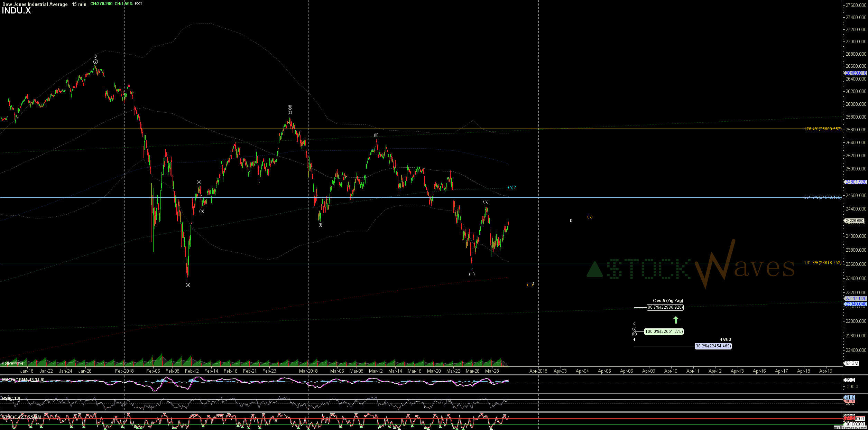
Task: Click the Mar-28 date on time axis
Action: pyautogui.click(x=492, y=371)
